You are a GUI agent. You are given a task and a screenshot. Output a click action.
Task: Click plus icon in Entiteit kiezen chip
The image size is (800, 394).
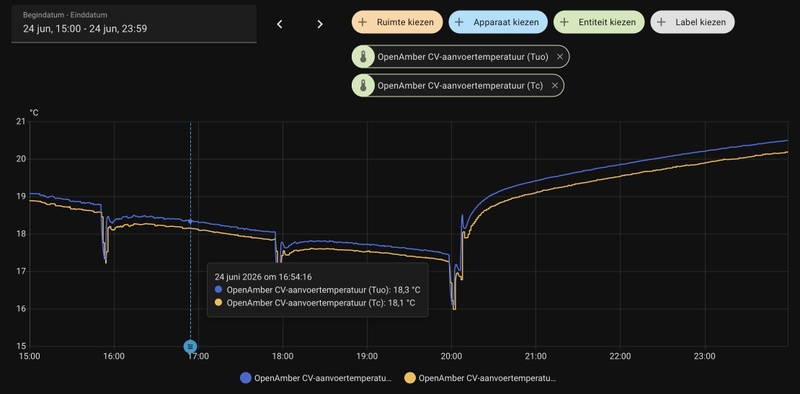pos(564,22)
